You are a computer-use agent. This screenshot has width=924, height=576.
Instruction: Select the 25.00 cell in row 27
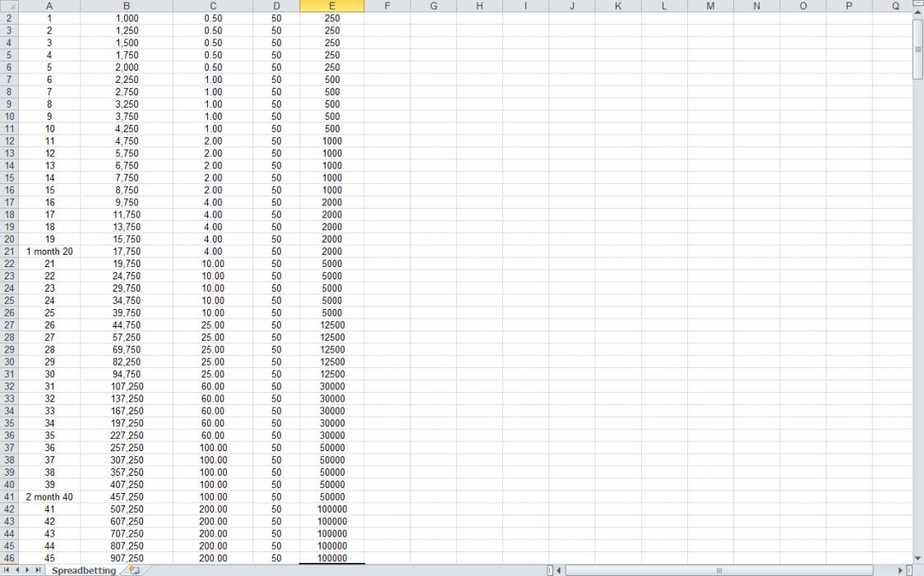click(x=213, y=325)
